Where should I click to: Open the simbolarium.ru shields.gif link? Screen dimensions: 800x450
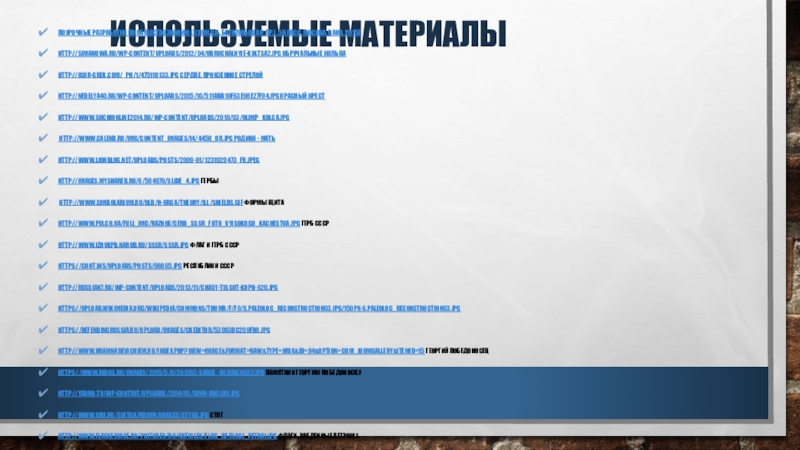pos(151,203)
